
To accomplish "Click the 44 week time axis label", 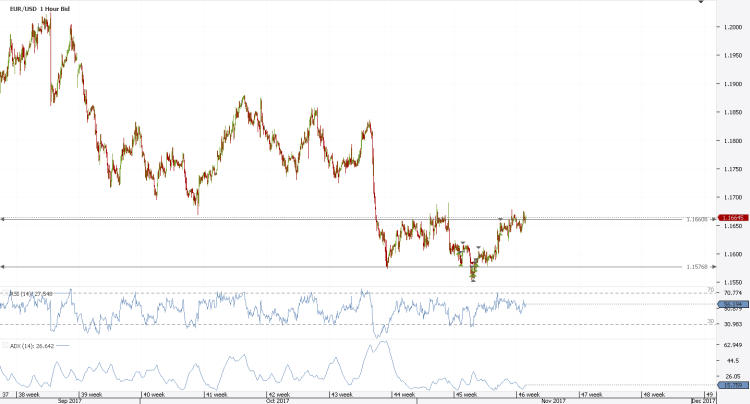I will tap(404, 395).
